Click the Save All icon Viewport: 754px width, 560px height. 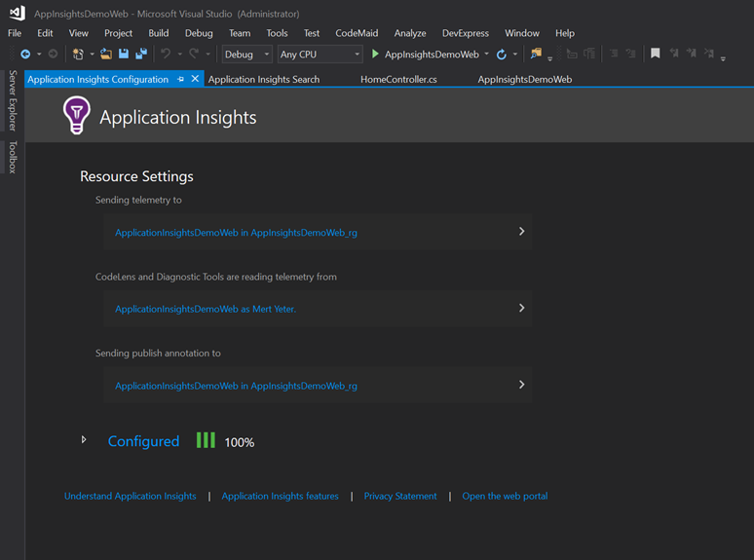[x=141, y=54]
